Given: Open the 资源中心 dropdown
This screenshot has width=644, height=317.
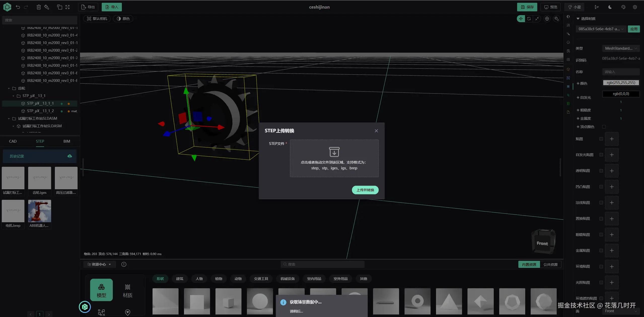Looking at the screenshot, I should coord(99,264).
